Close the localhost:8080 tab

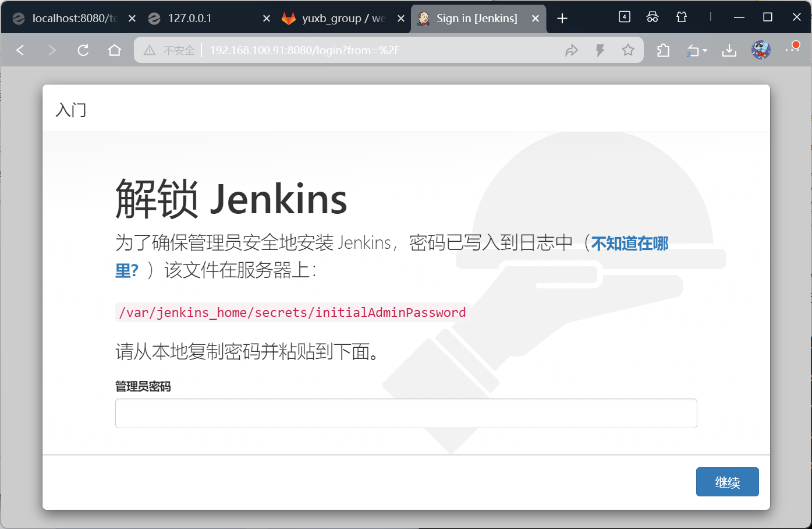132,19
